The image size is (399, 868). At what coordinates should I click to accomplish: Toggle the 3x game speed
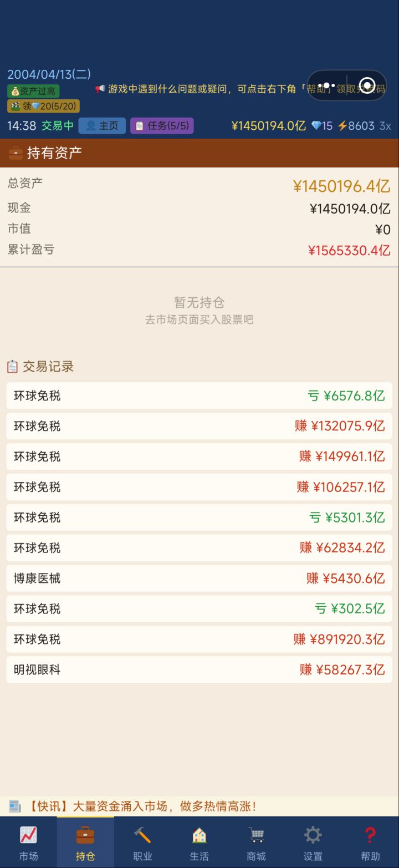click(x=385, y=126)
